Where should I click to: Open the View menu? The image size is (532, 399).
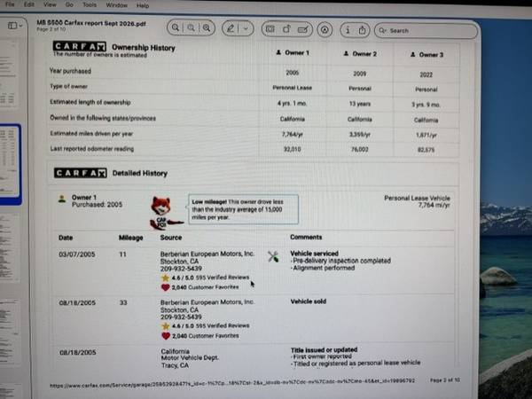[x=50, y=4]
